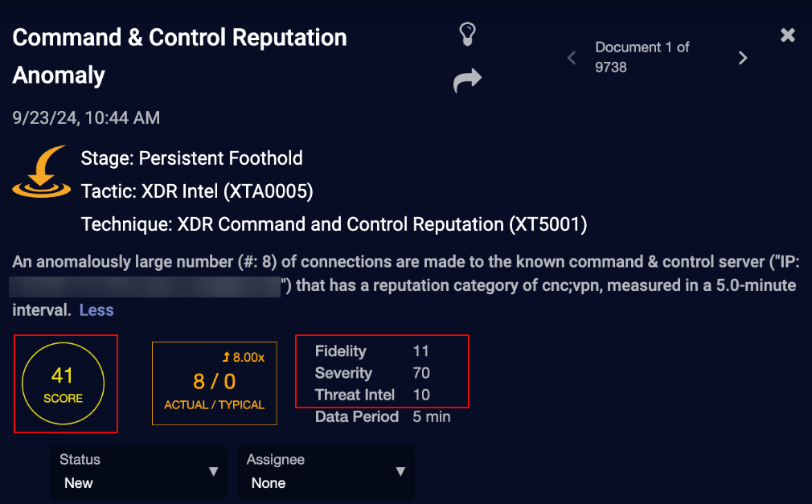812x504 pixels.
Task: Open the Status dropdown
Action: click(139, 471)
